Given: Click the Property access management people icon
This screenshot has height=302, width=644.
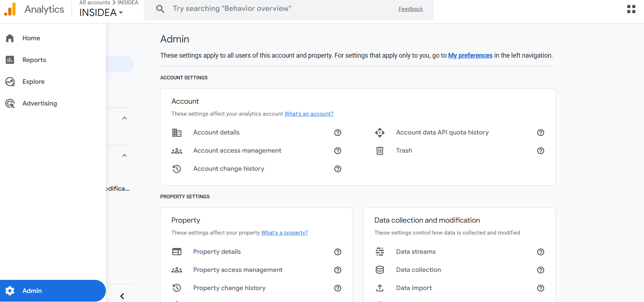Looking at the screenshot, I should pos(177,270).
